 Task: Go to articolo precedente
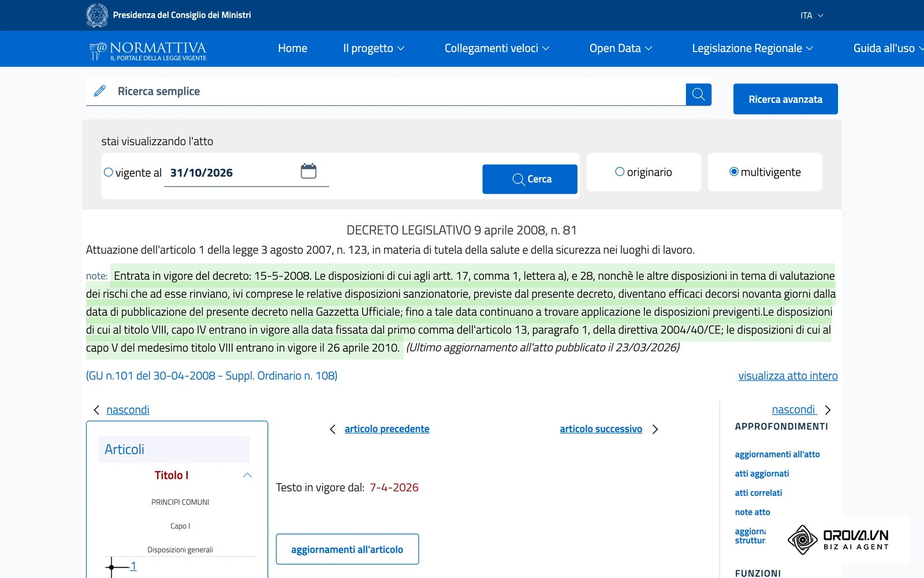pos(387,429)
